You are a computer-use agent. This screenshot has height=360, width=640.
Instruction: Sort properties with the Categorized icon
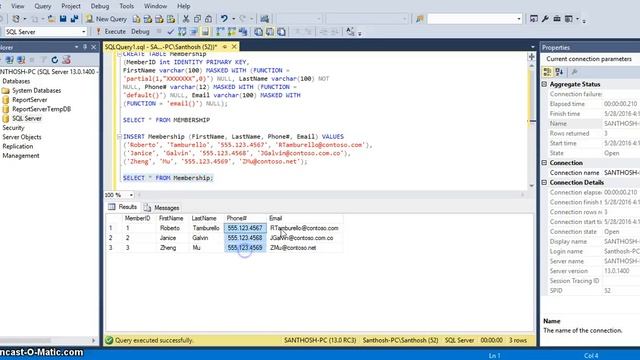click(x=547, y=72)
